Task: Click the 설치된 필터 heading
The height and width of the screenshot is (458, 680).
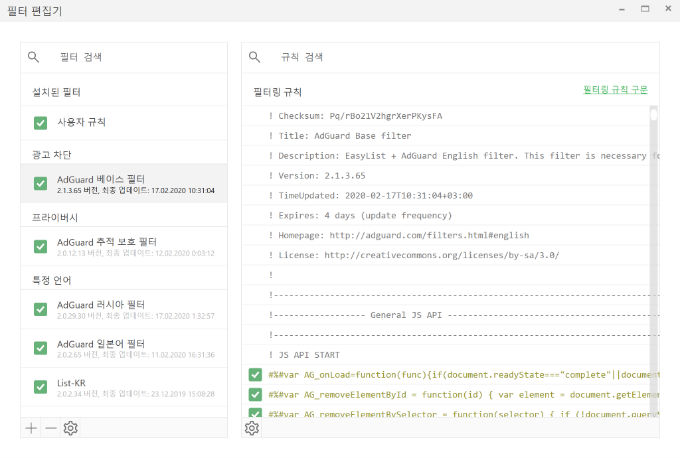Action: (56, 92)
